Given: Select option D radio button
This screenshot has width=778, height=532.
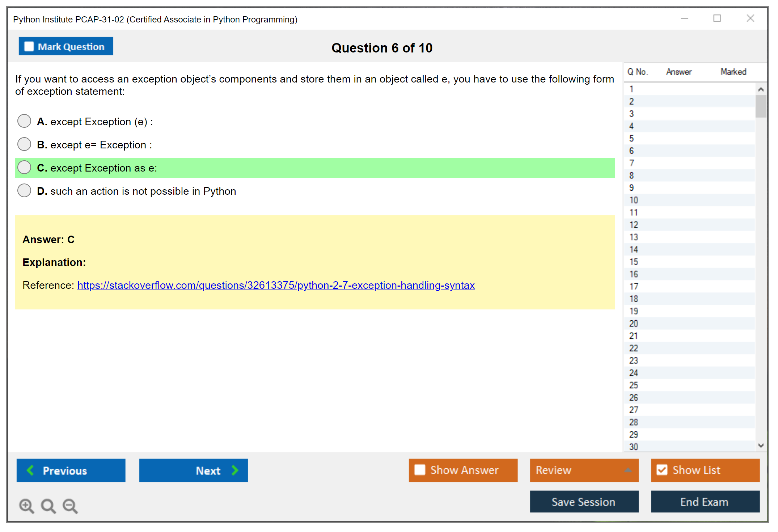Looking at the screenshot, I should (24, 191).
